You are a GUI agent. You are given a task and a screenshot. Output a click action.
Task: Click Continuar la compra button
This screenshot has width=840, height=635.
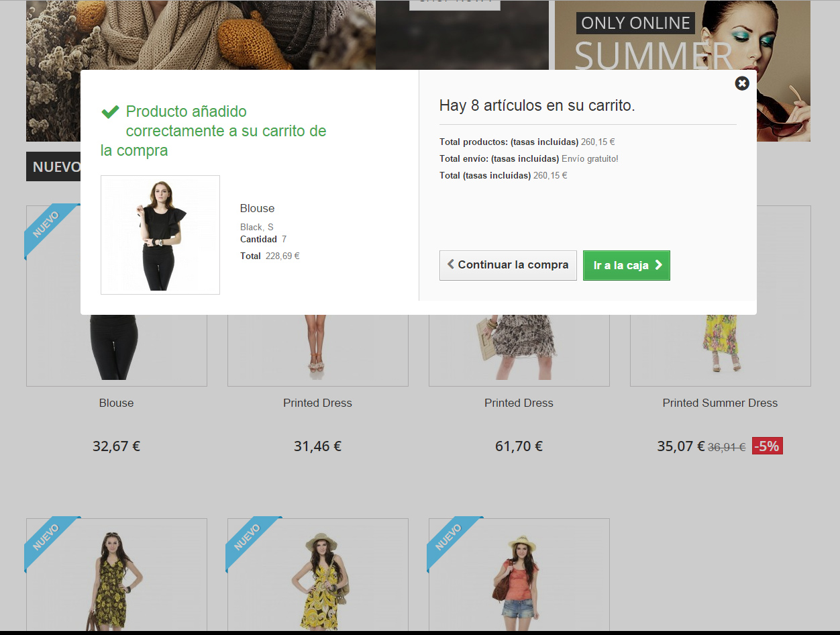(x=508, y=265)
